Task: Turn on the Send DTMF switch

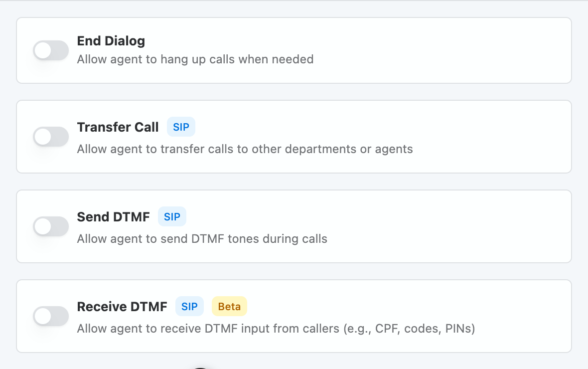Action: tap(50, 226)
